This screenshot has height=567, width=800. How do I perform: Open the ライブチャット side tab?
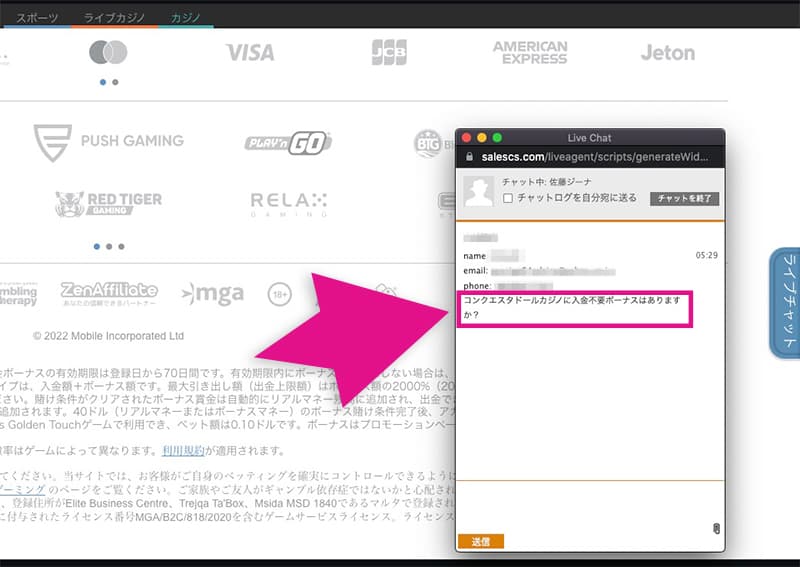786,303
